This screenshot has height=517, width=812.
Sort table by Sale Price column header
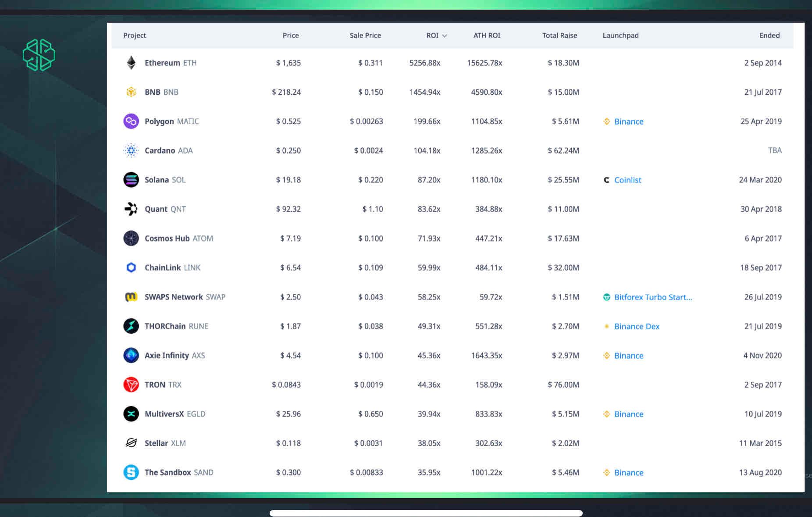pos(365,35)
